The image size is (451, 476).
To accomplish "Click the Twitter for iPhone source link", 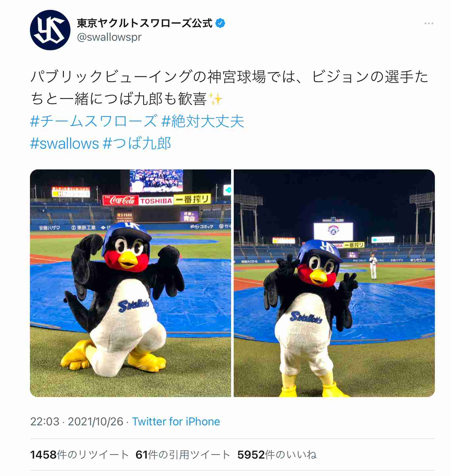I will tap(176, 421).
